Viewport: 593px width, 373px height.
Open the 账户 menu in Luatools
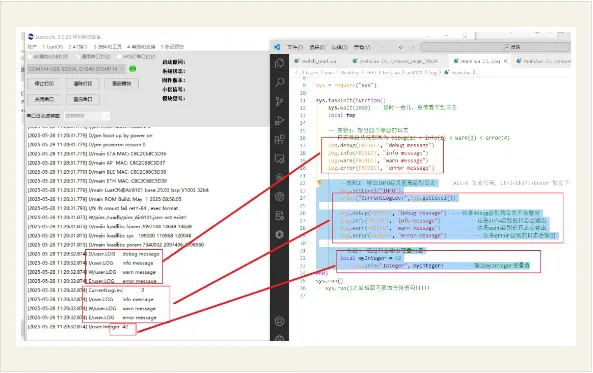[x=32, y=47]
